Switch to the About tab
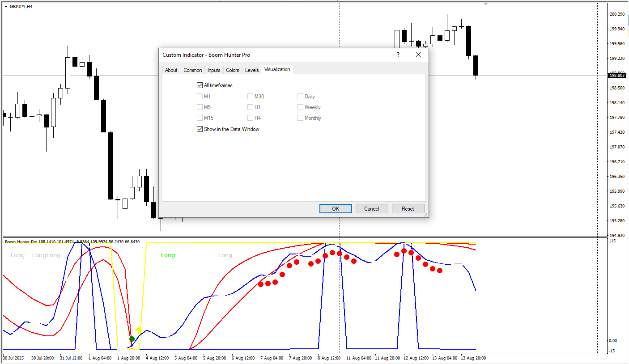This screenshot has height=364, width=629. 171,70
